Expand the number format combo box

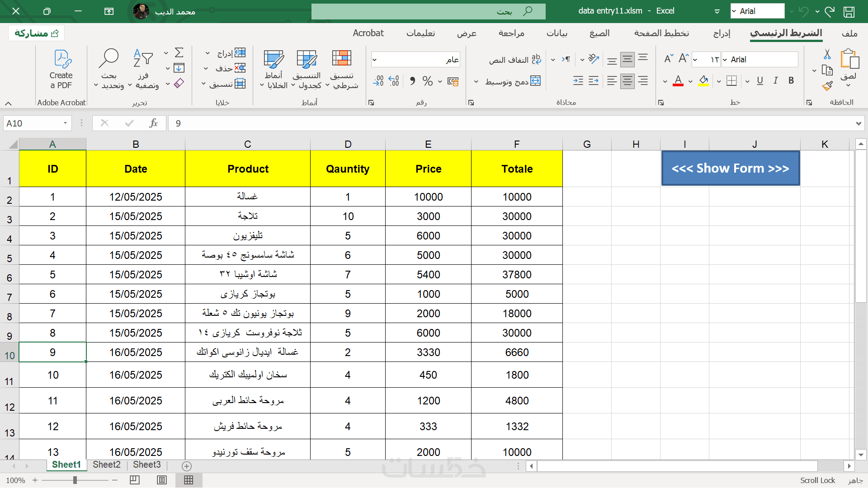pyautogui.click(x=374, y=60)
